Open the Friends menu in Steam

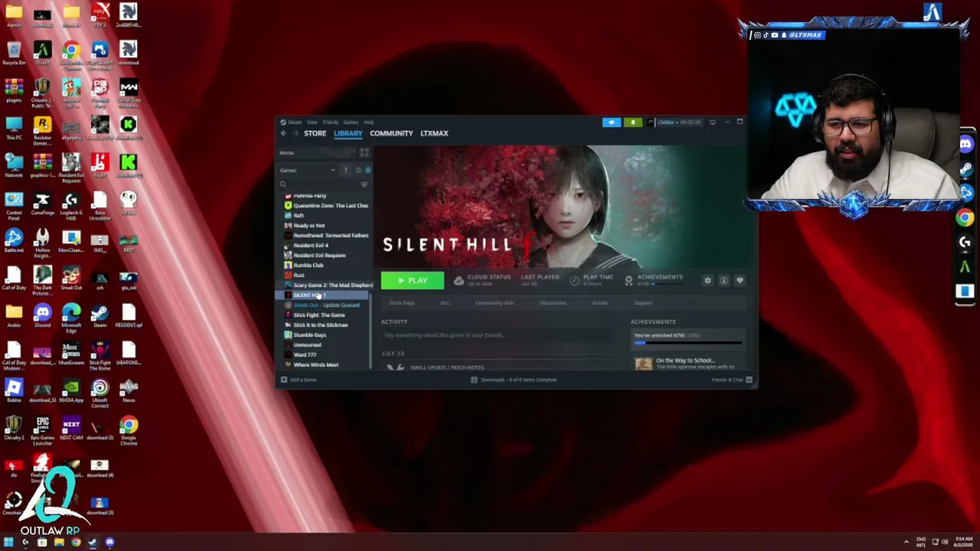coord(331,122)
